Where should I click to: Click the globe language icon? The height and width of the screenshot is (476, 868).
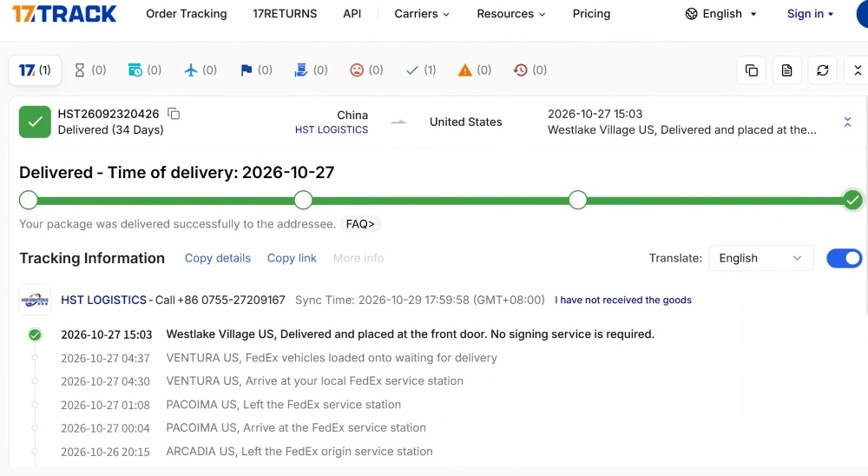(692, 14)
